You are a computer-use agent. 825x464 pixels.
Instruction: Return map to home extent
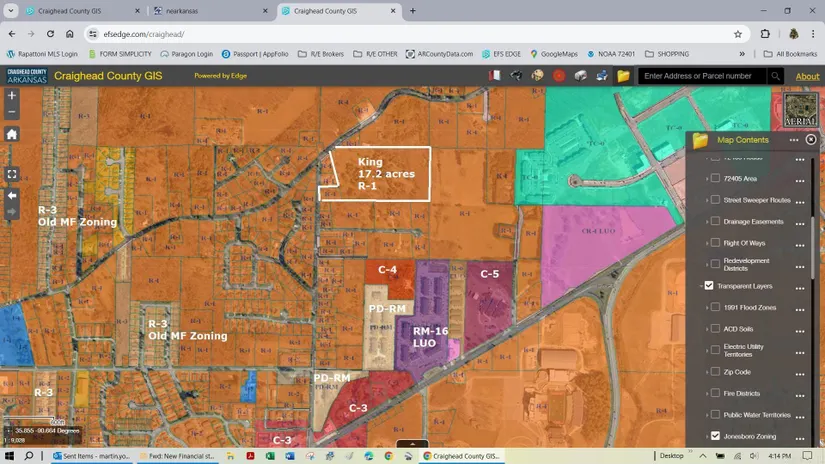coord(12,134)
